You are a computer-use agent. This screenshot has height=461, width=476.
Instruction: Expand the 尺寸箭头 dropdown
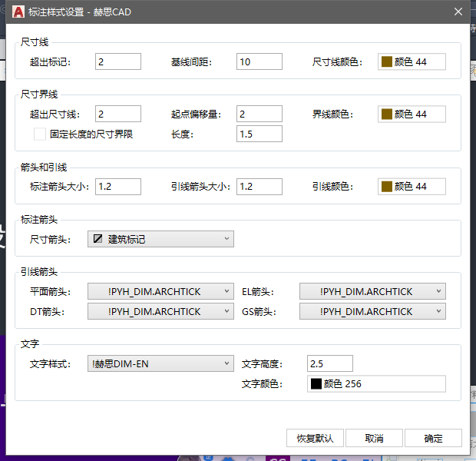(160, 239)
